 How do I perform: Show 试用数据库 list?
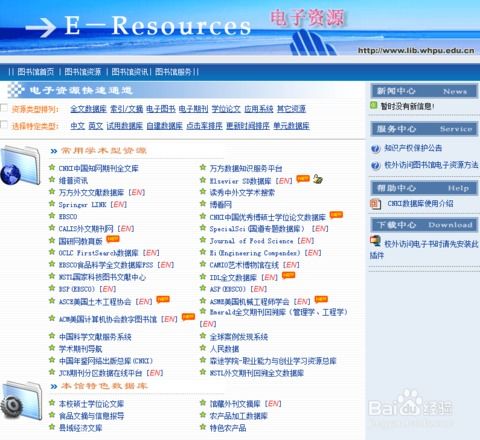tap(125, 126)
